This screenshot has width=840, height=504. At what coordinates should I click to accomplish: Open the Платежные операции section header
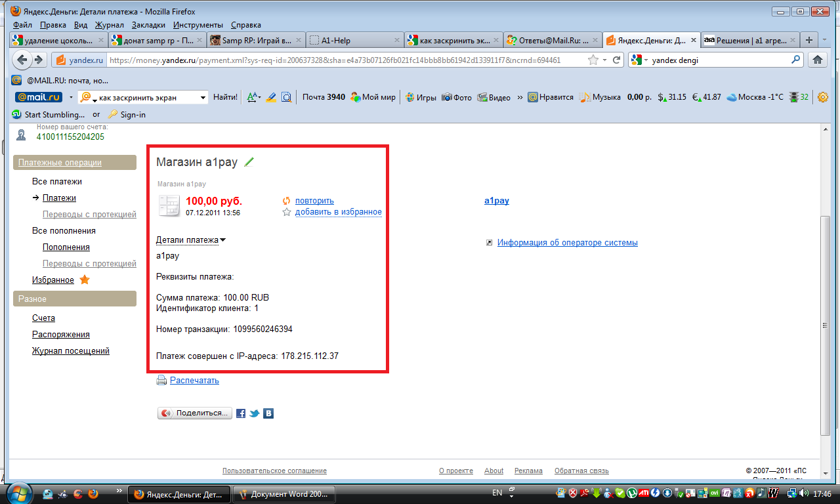click(x=75, y=163)
